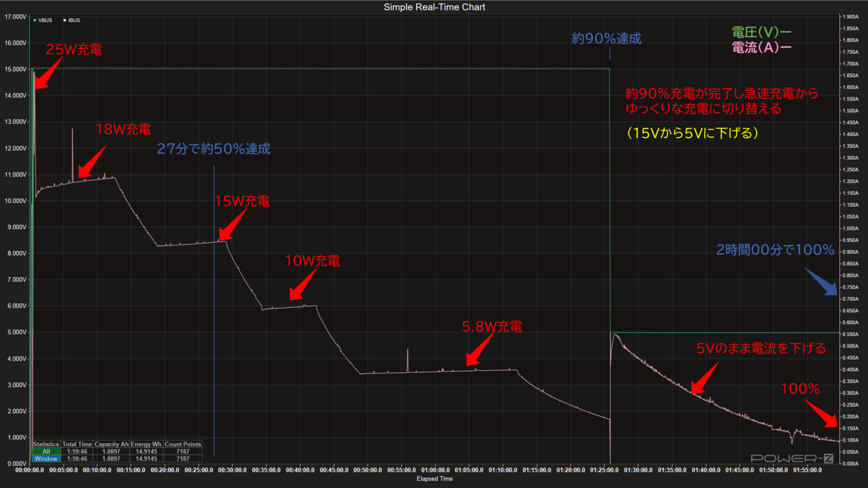This screenshot has width=868, height=488.
Task: Click the POWER-Z logo watermark
Action: pyautogui.click(x=792, y=458)
